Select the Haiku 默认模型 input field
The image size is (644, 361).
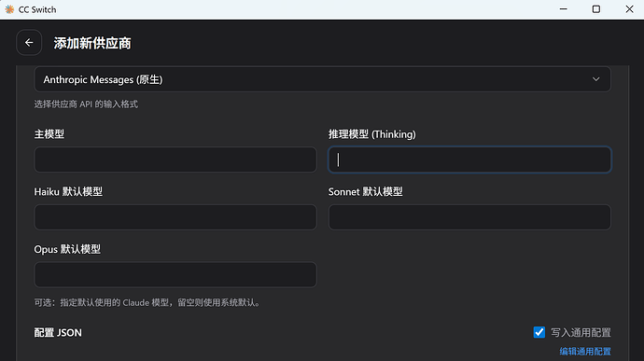coord(175,216)
